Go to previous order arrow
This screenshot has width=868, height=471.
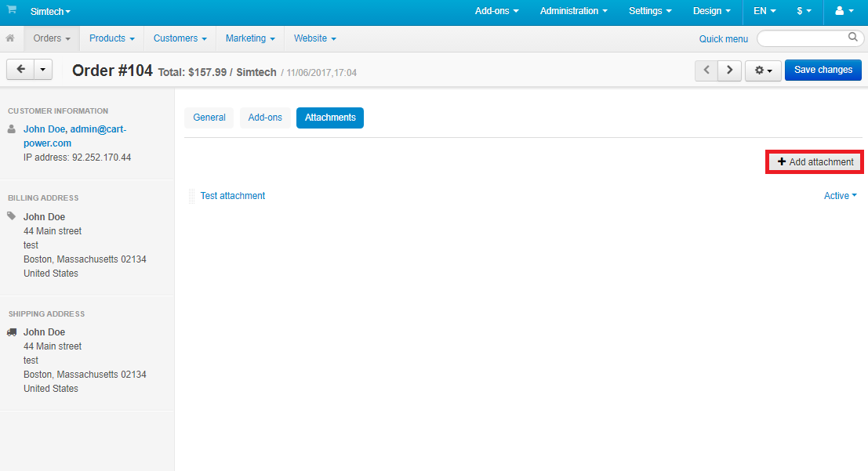706,70
